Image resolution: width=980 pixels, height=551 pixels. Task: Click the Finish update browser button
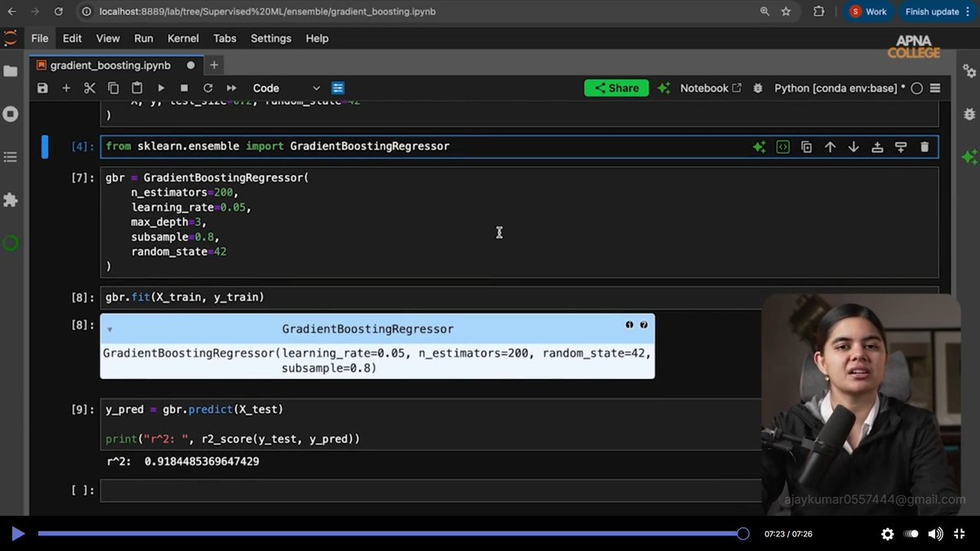click(x=933, y=11)
